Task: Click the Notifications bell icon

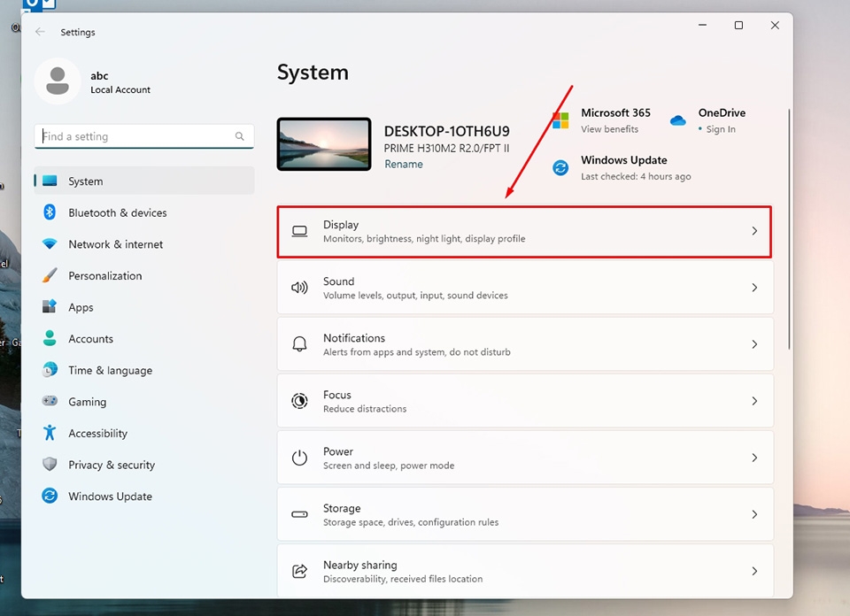Action: click(300, 343)
